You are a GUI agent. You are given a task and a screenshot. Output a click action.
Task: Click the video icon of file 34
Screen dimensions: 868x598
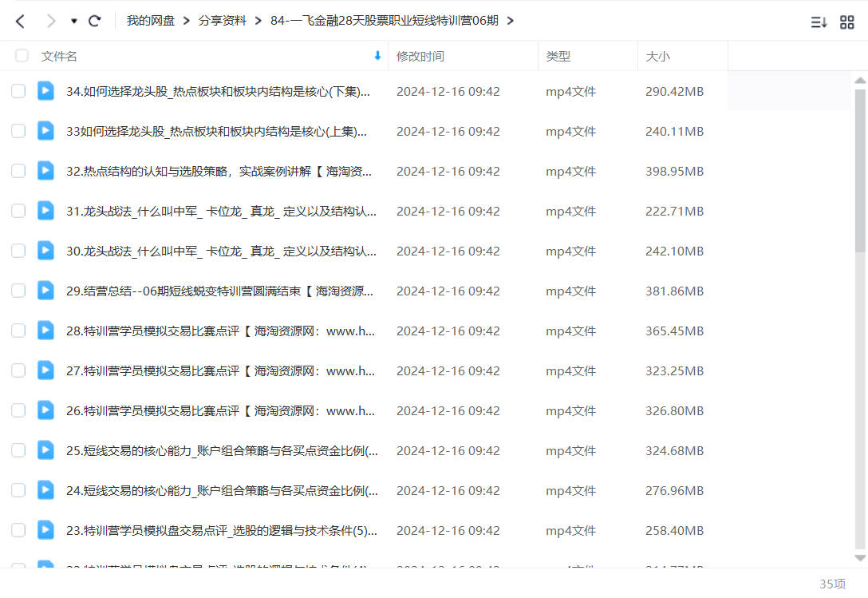[x=45, y=90]
